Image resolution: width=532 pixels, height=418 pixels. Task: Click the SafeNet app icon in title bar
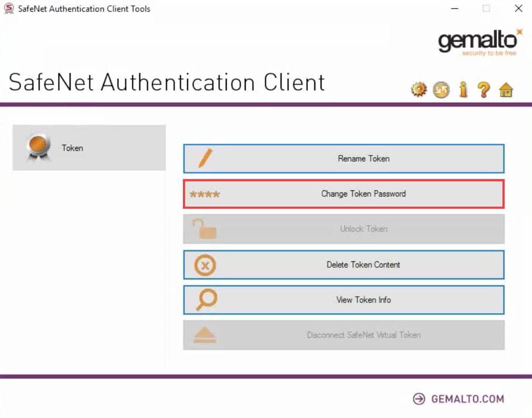[9, 8]
